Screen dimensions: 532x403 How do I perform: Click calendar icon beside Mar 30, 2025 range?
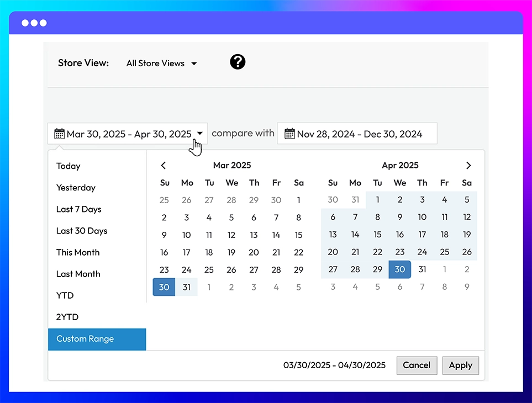(59, 134)
